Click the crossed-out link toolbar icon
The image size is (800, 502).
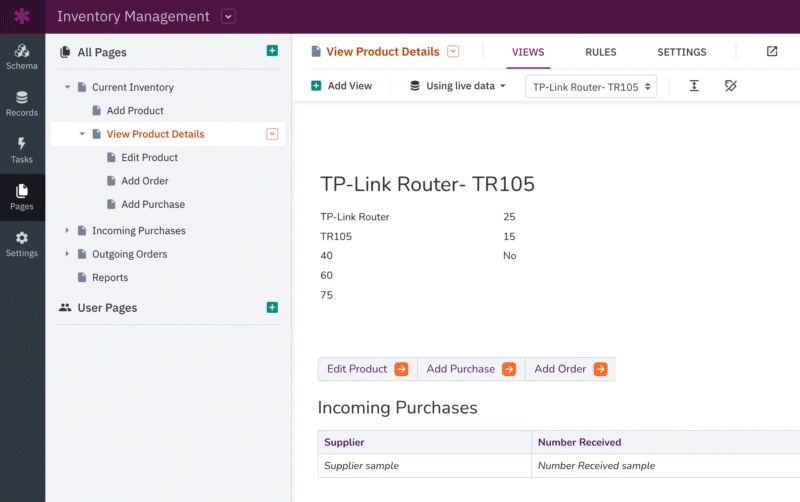pyautogui.click(x=731, y=86)
